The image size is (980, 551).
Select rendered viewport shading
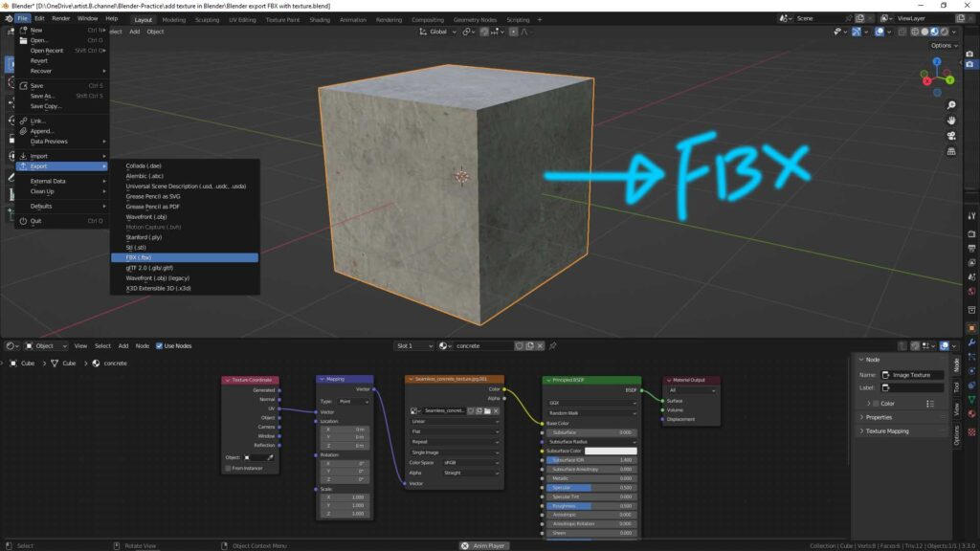[945, 32]
